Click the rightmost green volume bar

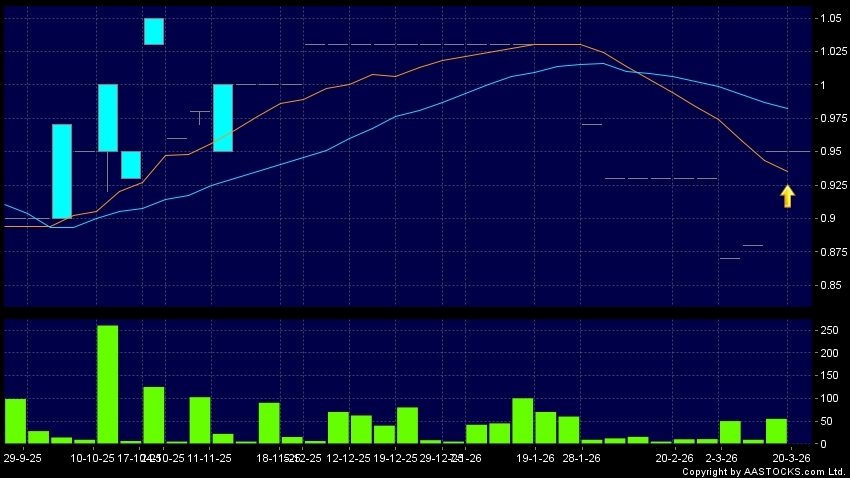(776, 431)
